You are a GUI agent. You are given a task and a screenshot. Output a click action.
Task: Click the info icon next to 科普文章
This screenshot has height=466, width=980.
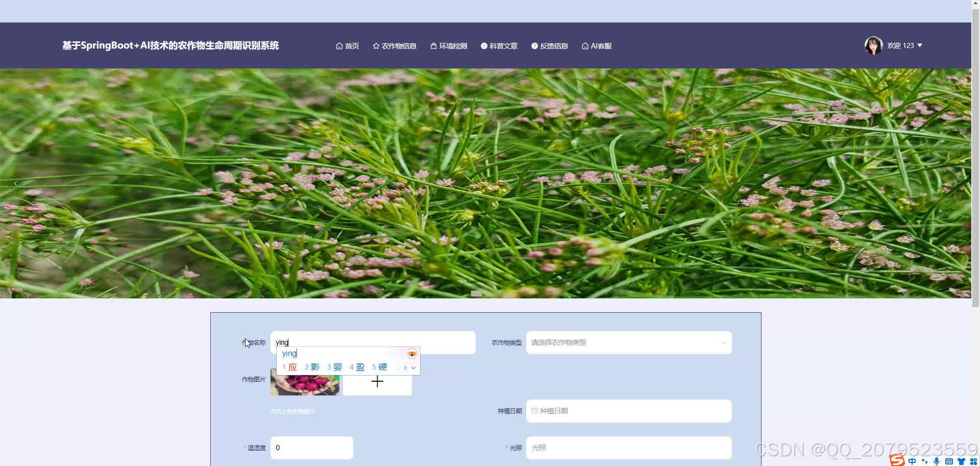[x=483, y=45]
